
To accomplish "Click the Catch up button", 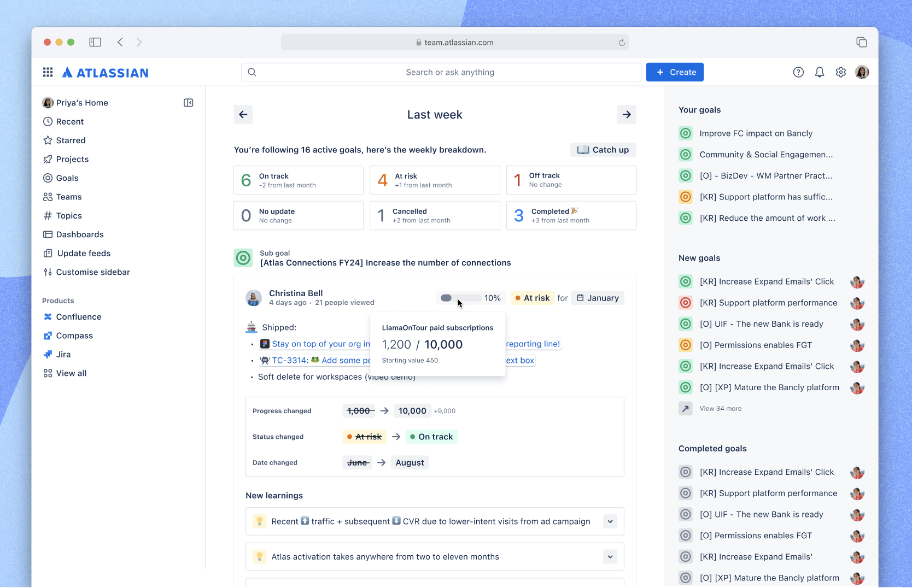I will 603,150.
